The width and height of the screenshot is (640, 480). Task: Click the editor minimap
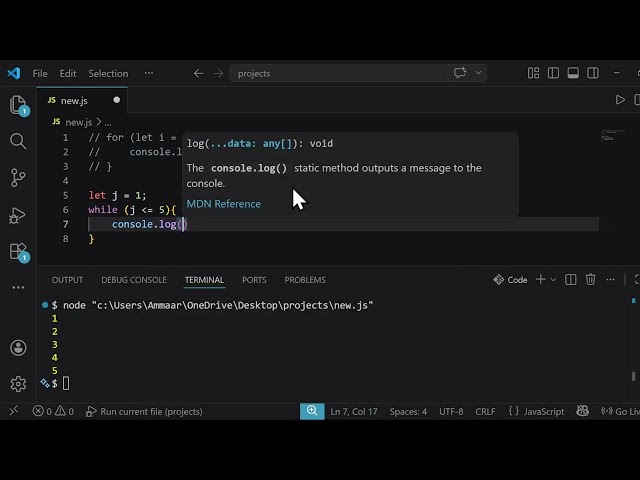[x=613, y=135]
